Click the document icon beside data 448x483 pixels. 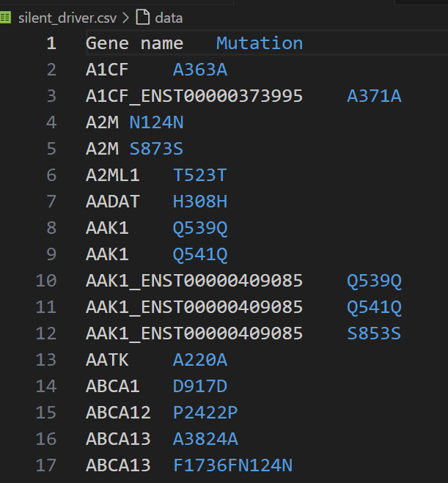tap(143, 17)
